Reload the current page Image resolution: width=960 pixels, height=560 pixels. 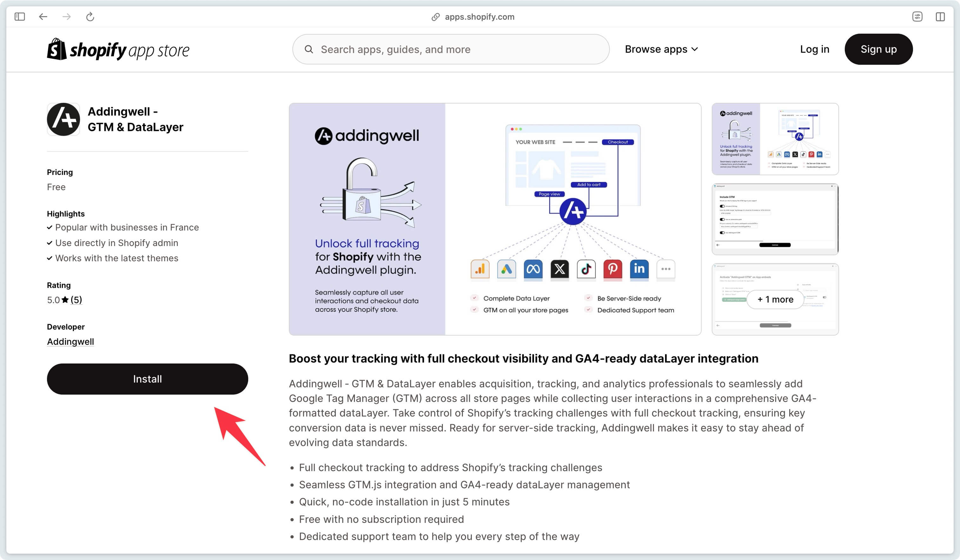90,17
